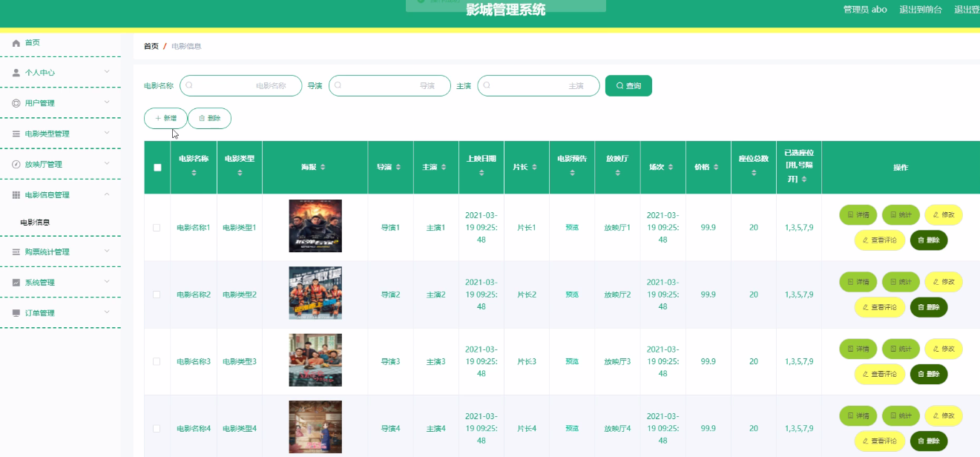The width and height of the screenshot is (980, 457).
Task: Click the 用户管理 sidebar icon
Action: pos(16,103)
